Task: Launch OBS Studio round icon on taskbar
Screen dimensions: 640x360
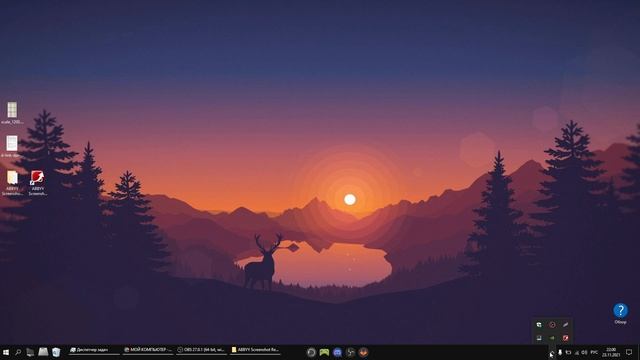Action: (x=311, y=352)
